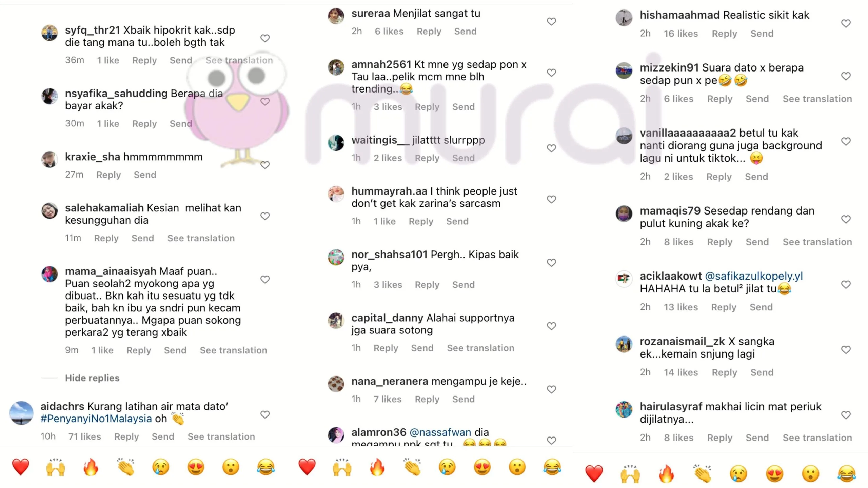Select heart-eyes emoji in rightmost emoji row
868x488 pixels.
774,473
